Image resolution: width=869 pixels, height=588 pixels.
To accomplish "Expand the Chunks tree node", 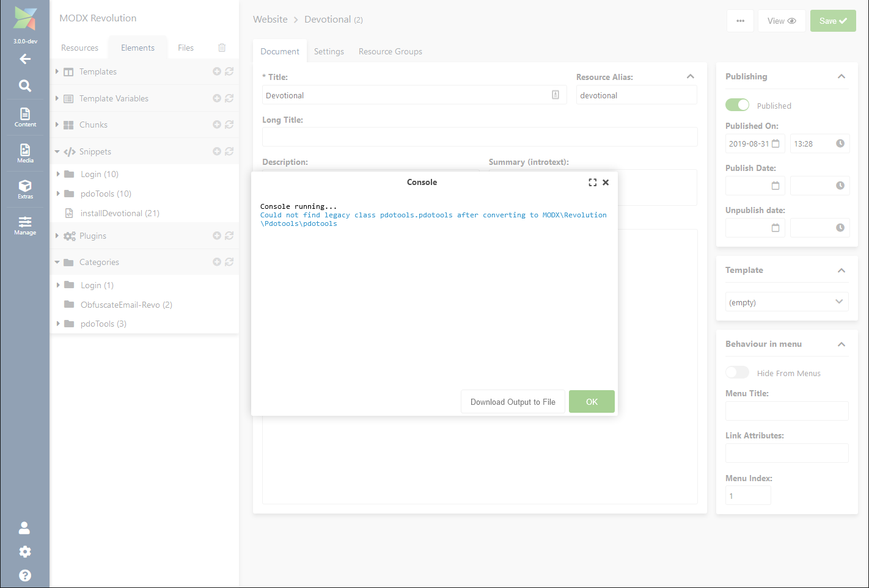I will coord(57,125).
